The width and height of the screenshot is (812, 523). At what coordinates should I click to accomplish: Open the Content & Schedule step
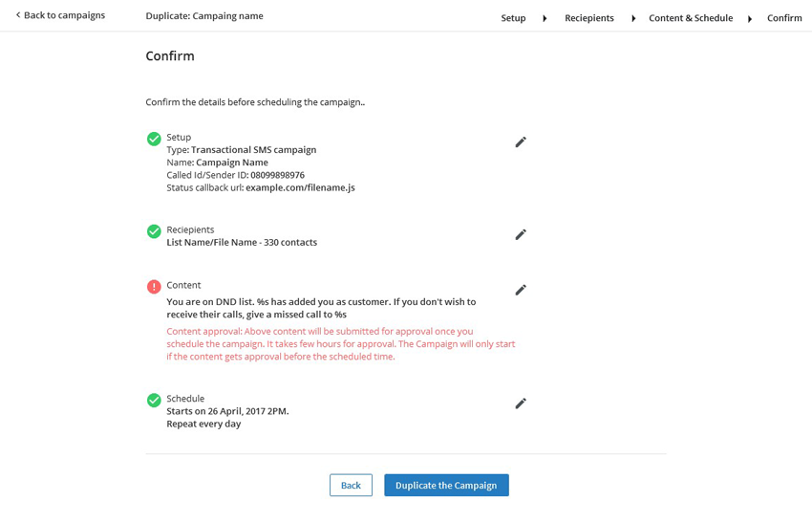tap(691, 18)
